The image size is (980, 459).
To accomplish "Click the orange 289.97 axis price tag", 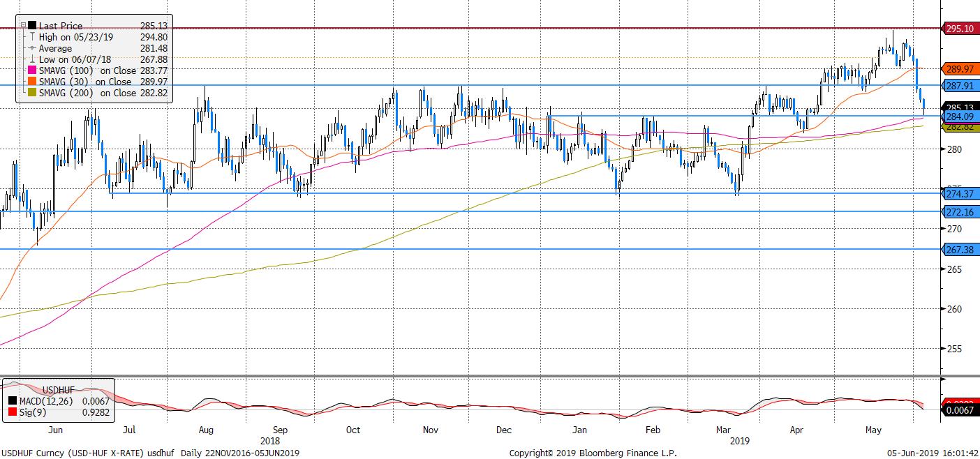I will tap(960, 69).
